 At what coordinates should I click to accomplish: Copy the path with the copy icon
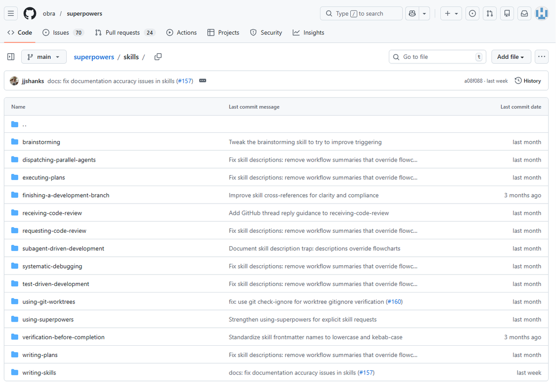tap(158, 57)
